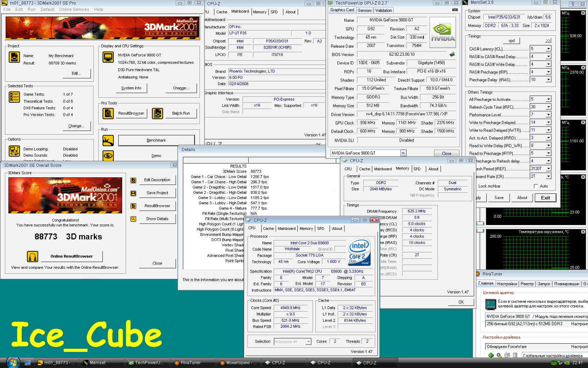Click the Exit button in MemSet

coord(545,198)
